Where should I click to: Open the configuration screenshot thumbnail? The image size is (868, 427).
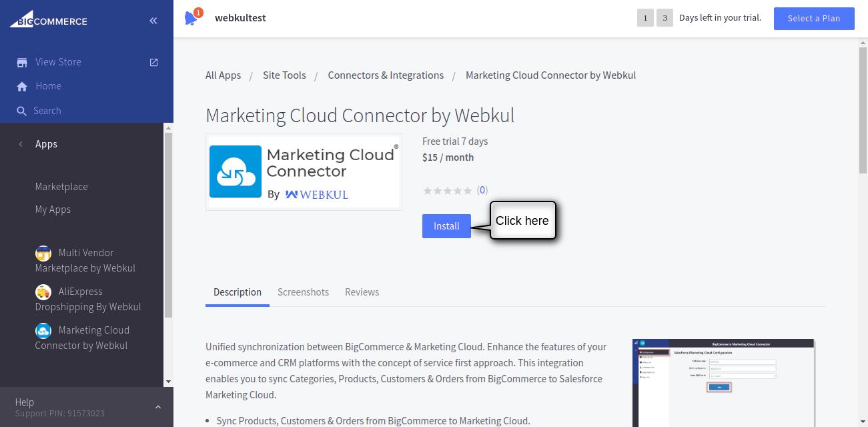coord(724,383)
